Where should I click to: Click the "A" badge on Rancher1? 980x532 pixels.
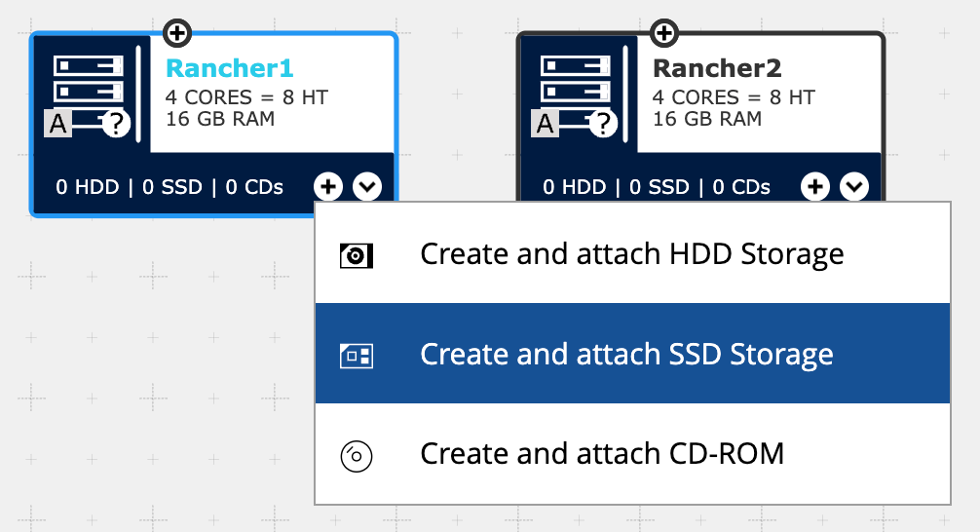[x=57, y=124]
